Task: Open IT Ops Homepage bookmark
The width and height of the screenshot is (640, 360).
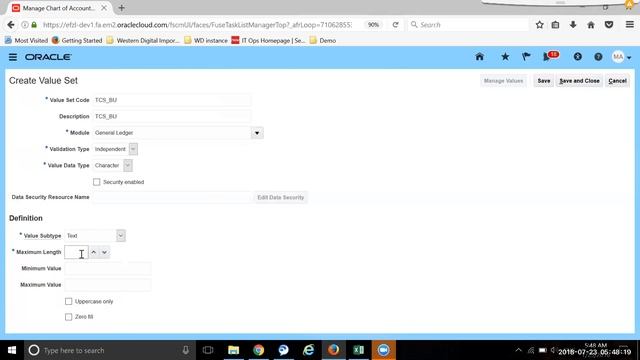Action: pos(268,40)
